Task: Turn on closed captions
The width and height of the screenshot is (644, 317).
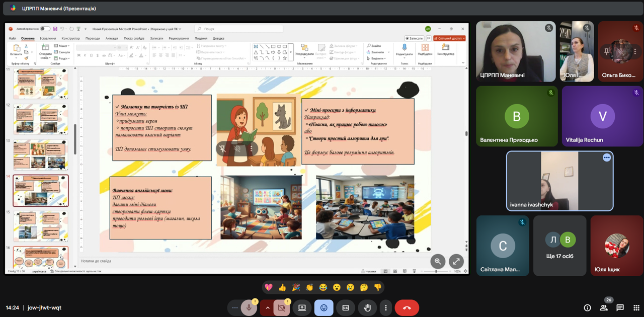Action: pyautogui.click(x=346, y=308)
